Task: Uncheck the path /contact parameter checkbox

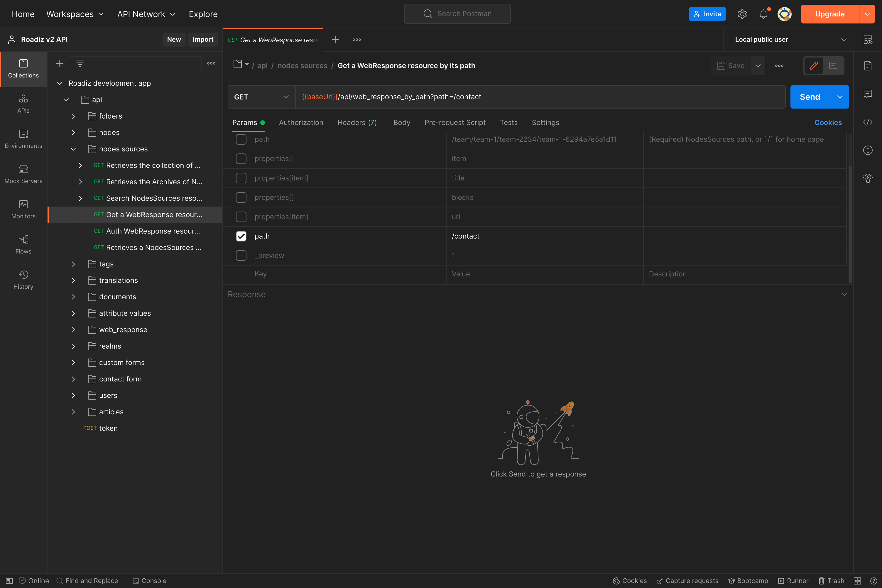Action: 241,236
